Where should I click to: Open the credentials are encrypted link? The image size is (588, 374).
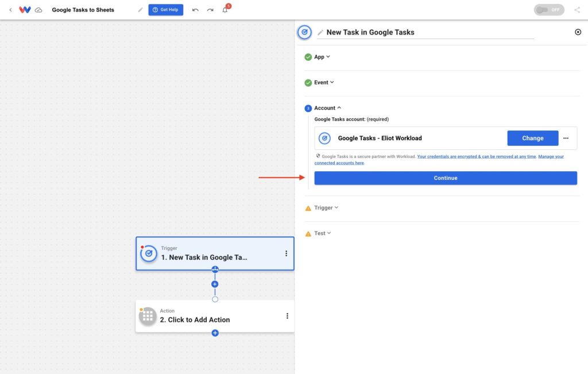[476, 156]
